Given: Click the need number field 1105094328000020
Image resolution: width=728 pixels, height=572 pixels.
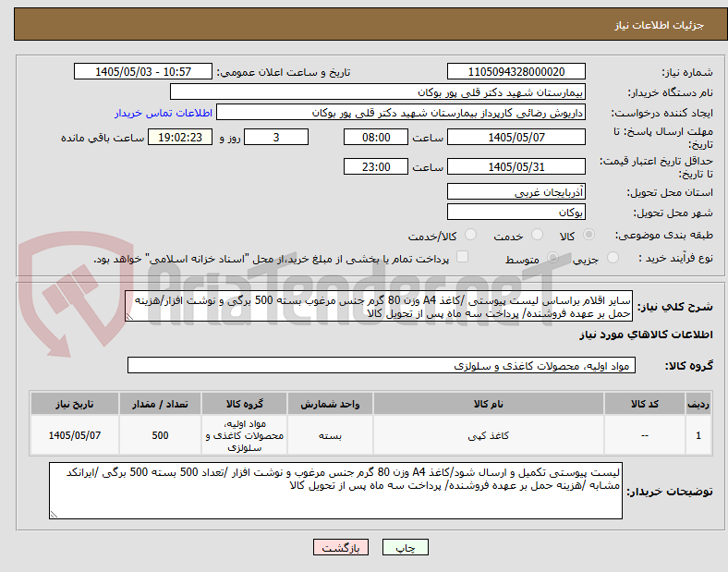Looking at the screenshot, I should click(516, 71).
